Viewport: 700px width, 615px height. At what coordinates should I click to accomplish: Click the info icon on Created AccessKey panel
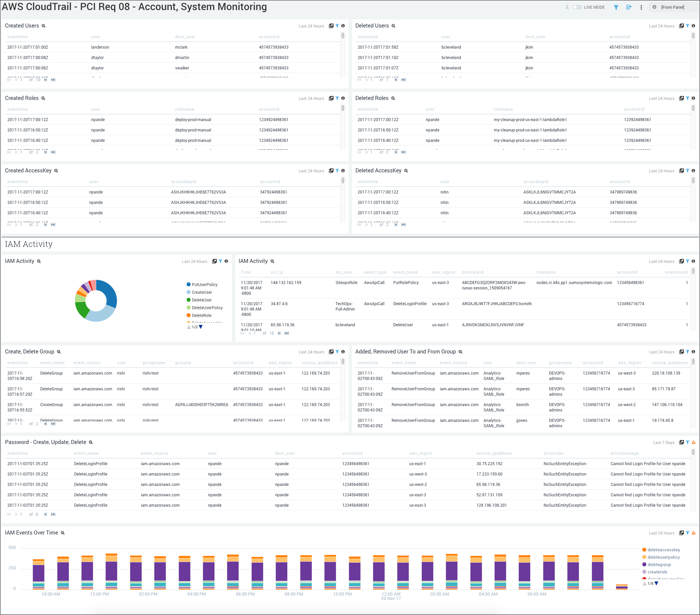tap(343, 170)
